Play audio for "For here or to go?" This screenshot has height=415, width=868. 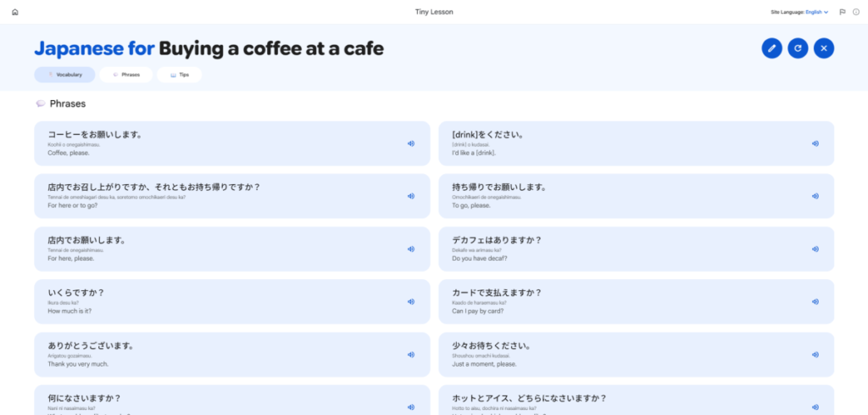click(x=411, y=196)
